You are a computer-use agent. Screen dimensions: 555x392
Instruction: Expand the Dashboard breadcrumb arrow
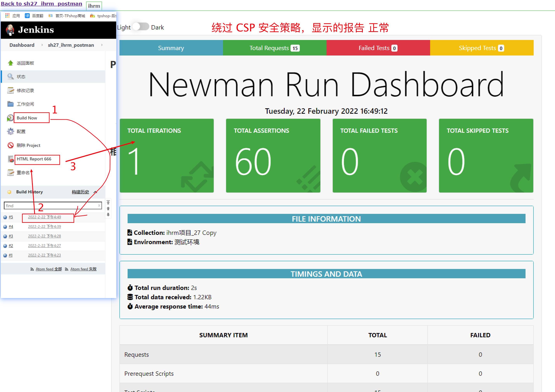point(42,45)
